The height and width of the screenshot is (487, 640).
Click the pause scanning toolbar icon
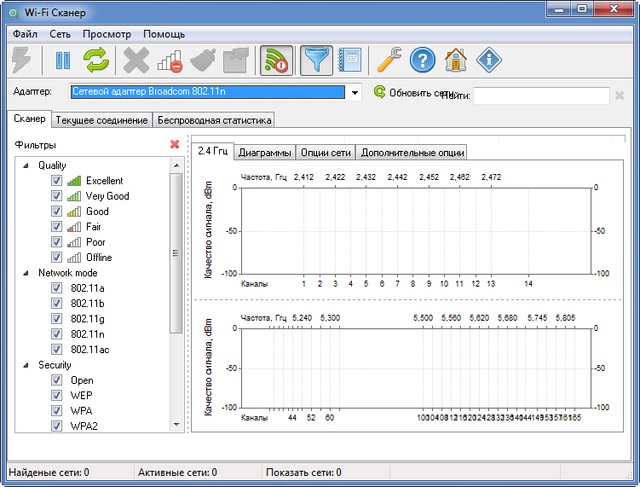62,61
